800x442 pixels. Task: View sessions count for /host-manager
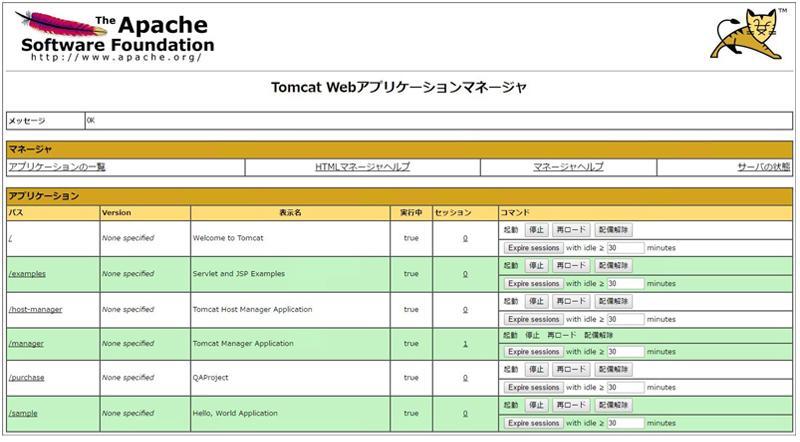coord(465,310)
